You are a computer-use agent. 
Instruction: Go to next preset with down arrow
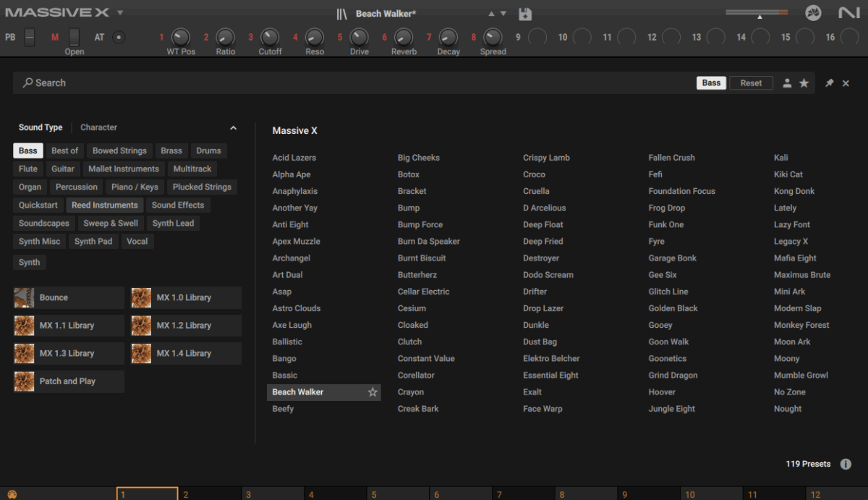(x=503, y=14)
